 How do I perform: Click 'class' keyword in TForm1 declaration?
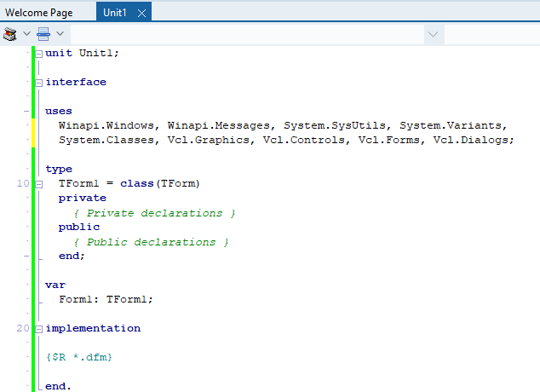click(x=137, y=183)
